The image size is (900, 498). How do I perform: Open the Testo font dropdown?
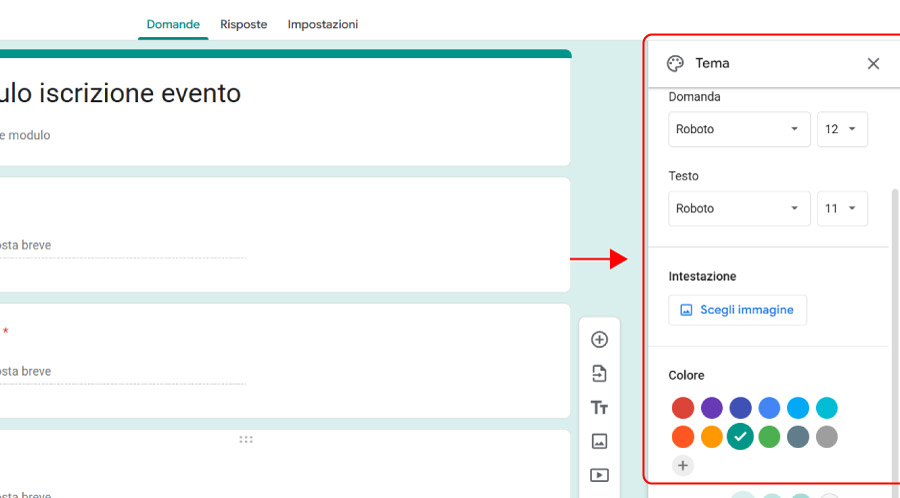pos(738,209)
